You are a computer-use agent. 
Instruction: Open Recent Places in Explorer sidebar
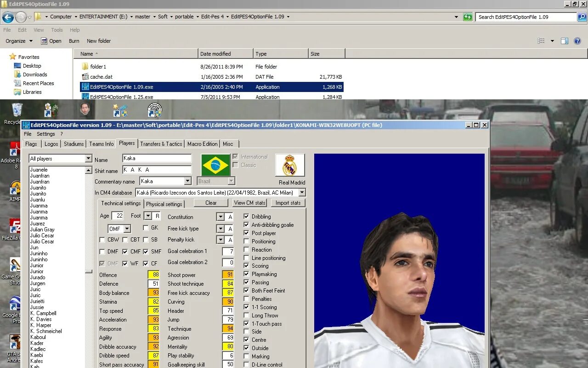click(38, 83)
